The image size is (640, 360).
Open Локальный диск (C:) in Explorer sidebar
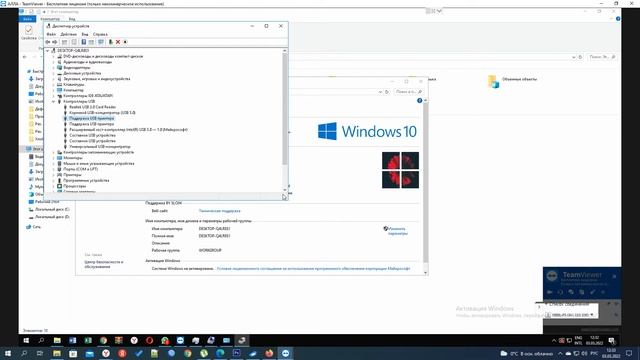pyautogui.click(x=52, y=209)
